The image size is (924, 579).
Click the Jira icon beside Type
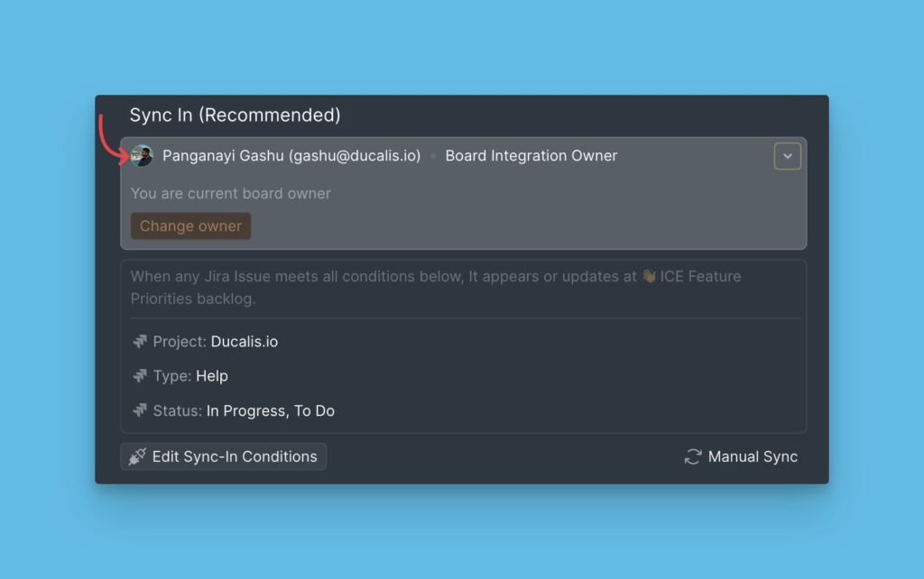click(x=140, y=376)
